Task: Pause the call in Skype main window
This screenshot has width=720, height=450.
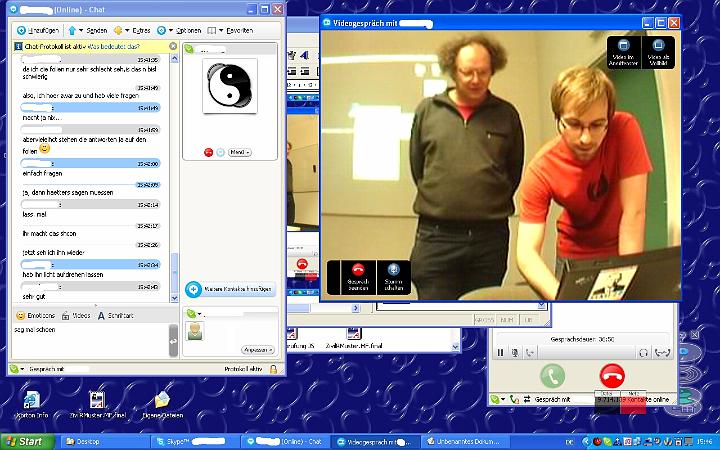Action: [500, 353]
